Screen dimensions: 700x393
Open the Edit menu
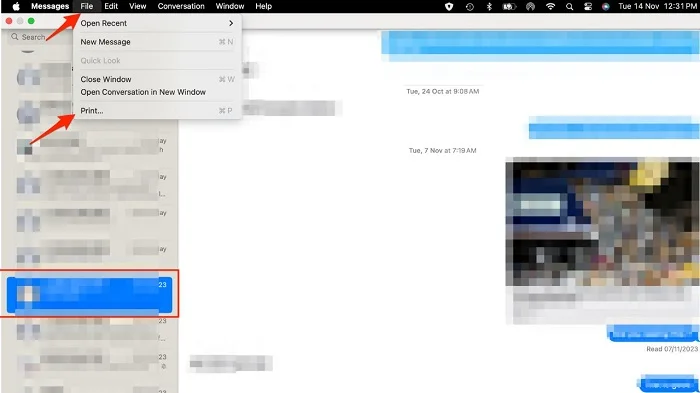[x=111, y=6]
